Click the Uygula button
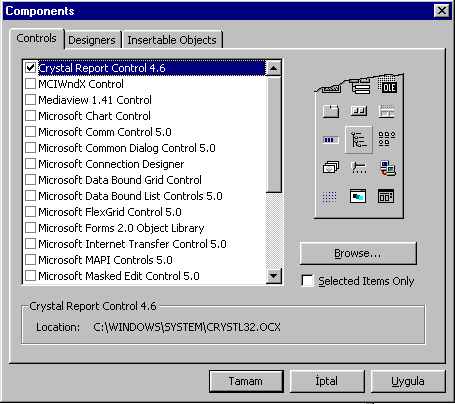The height and width of the screenshot is (404, 455). (408, 381)
